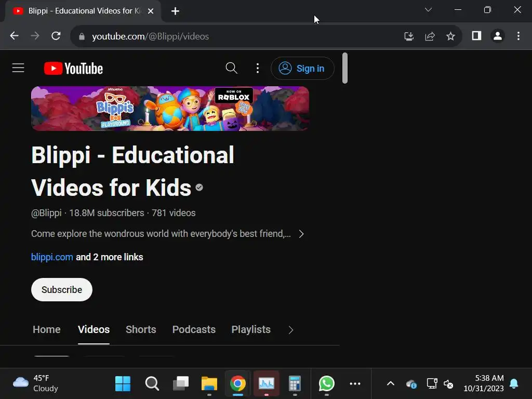Show more taskbar apps ellipsis
The width and height of the screenshot is (532, 399).
tap(355, 384)
